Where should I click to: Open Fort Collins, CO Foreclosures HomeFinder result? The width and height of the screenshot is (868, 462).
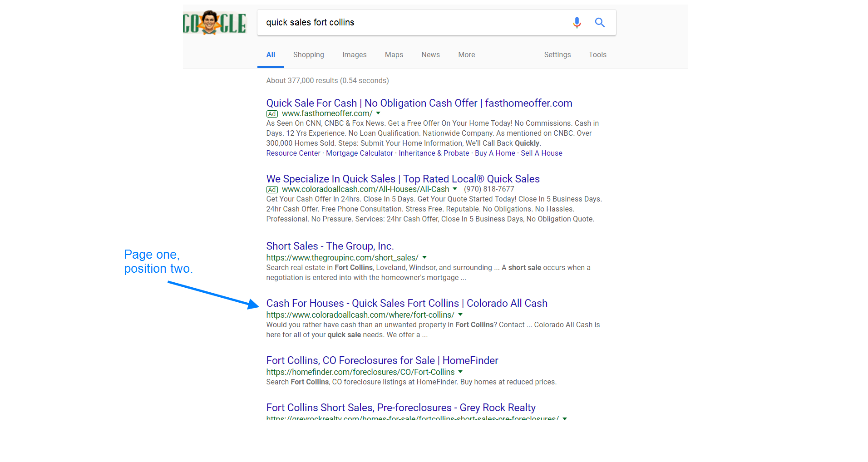point(382,360)
